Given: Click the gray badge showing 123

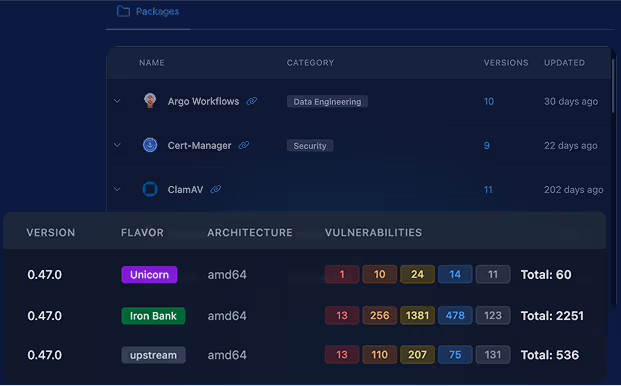Looking at the screenshot, I should (x=493, y=316).
